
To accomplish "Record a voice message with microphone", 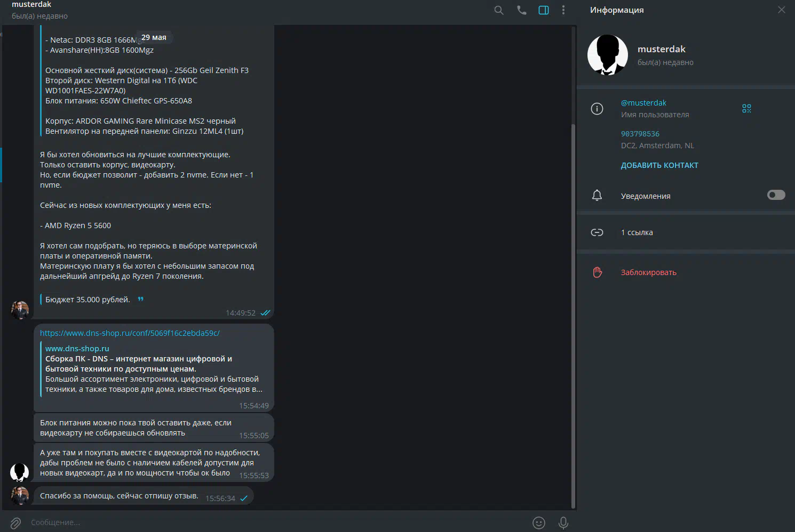I will pyautogui.click(x=563, y=523).
